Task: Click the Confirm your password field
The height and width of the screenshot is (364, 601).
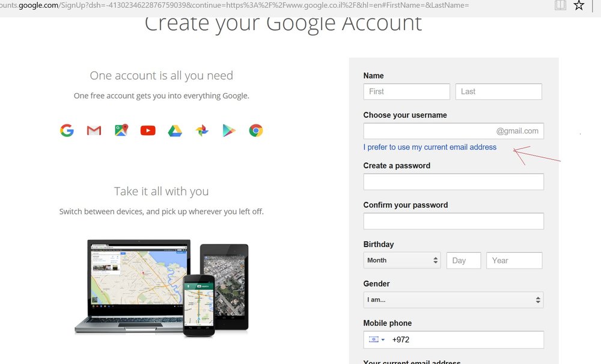Action: click(x=453, y=221)
